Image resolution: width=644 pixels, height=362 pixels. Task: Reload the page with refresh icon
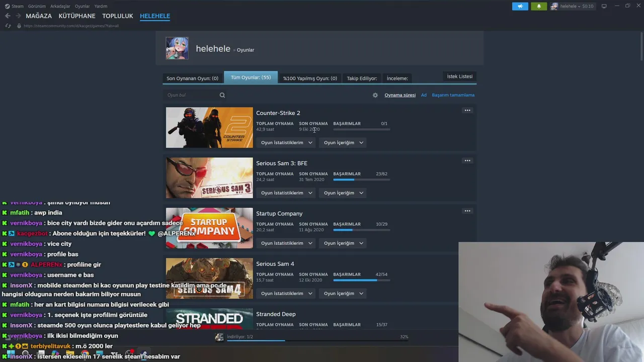click(8, 26)
